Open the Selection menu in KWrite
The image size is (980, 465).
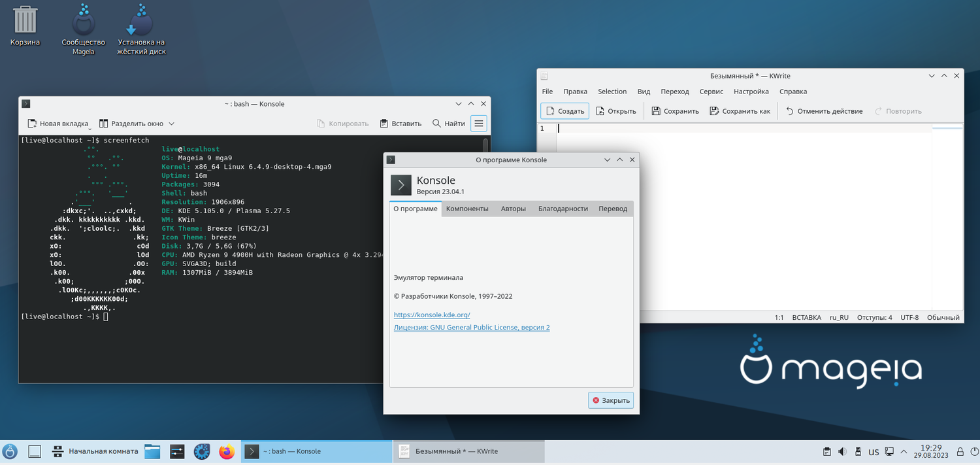point(612,92)
